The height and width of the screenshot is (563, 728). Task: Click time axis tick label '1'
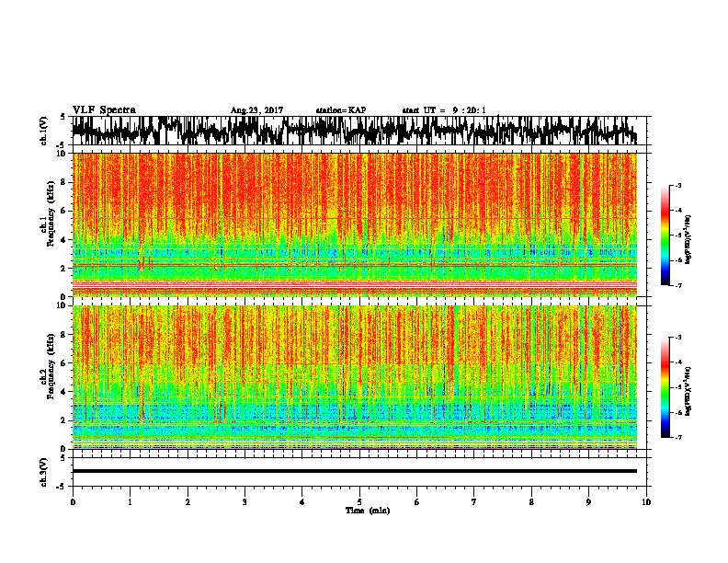pos(130,502)
